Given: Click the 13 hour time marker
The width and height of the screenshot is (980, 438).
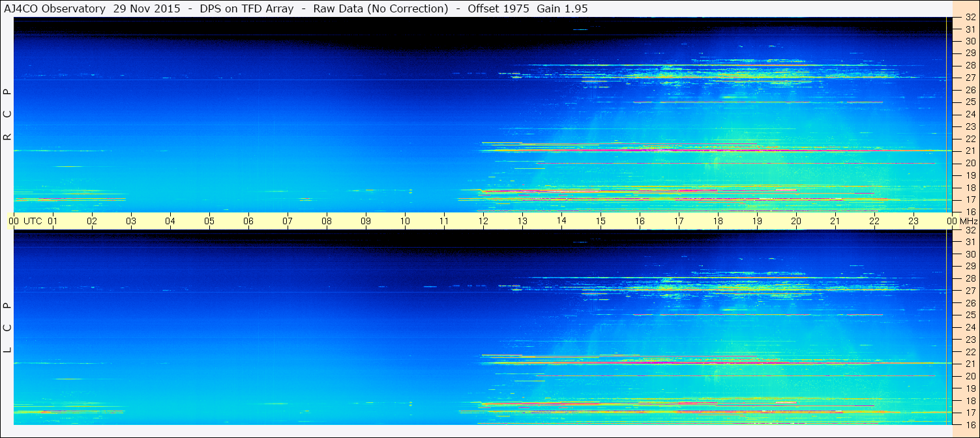Looking at the screenshot, I should coord(522,221).
